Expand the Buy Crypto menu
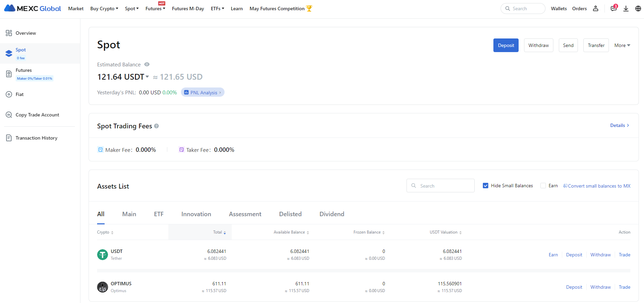Screen dimensions: 644x303 coord(104,9)
